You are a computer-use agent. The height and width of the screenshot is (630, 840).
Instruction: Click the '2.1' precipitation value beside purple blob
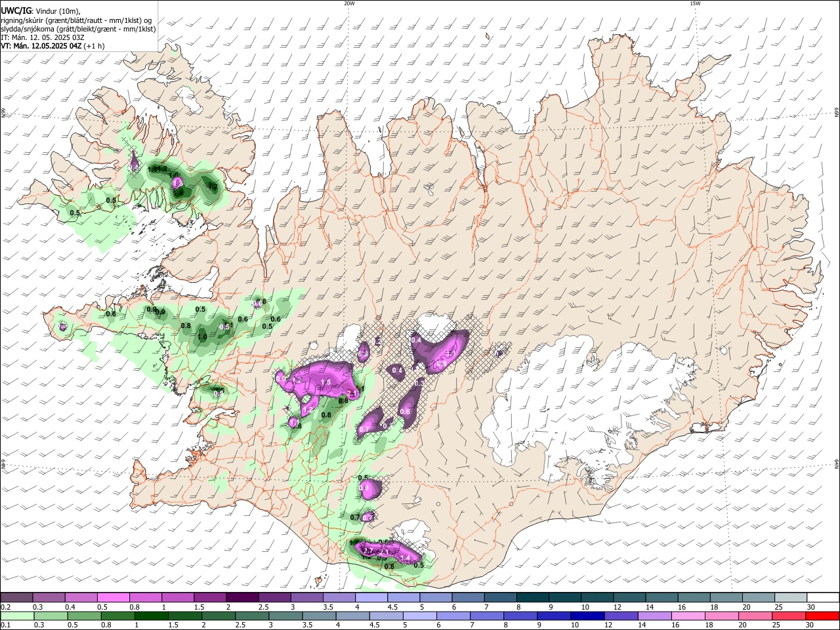352,393
